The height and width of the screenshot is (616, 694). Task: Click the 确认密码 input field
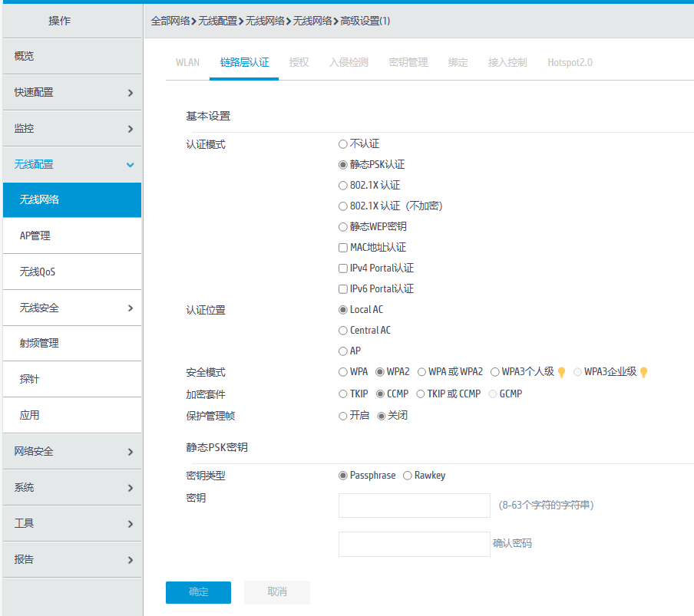tap(415, 545)
